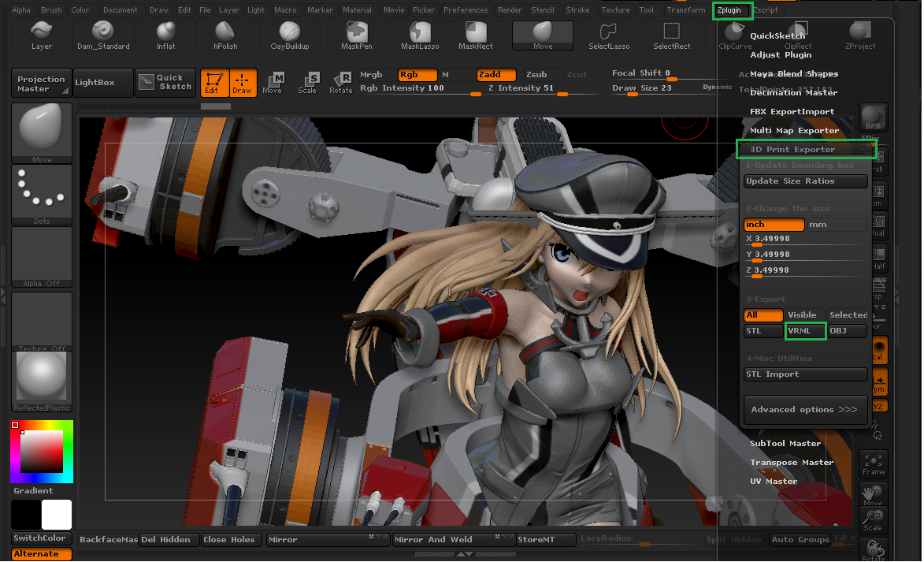This screenshot has width=924, height=562.
Task: Pick the SelectRect tool icon
Action: (671, 32)
